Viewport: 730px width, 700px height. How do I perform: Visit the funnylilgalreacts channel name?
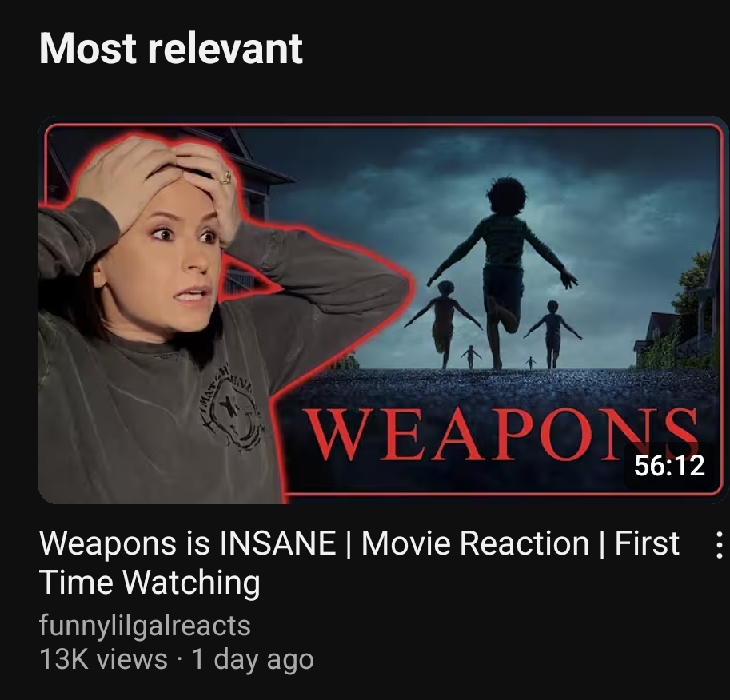pyautogui.click(x=145, y=626)
